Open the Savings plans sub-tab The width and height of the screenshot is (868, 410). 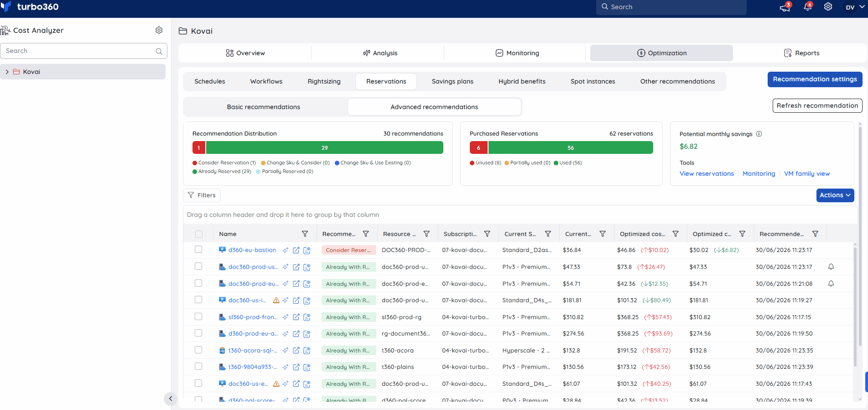[x=452, y=82]
